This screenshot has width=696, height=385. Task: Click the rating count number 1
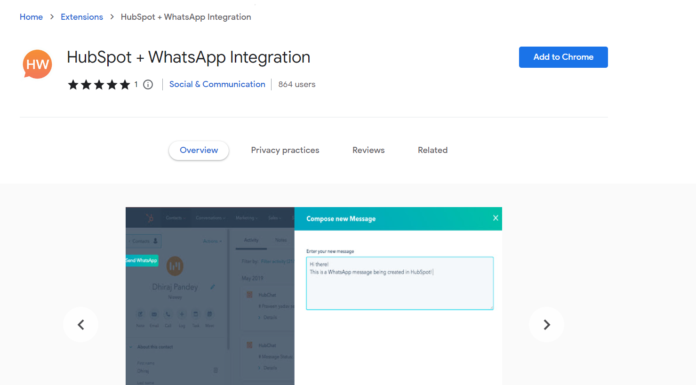tap(136, 84)
